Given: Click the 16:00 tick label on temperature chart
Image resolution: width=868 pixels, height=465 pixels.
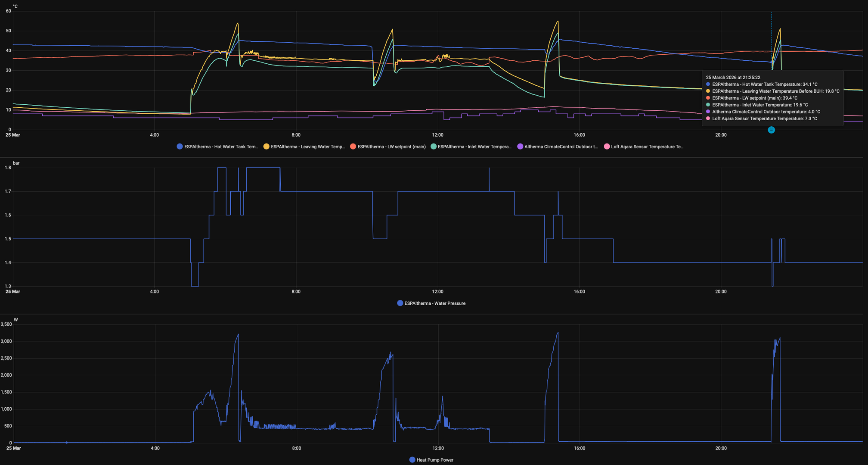Looking at the screenshot, I should pyautogui.click(x=579, y=135).
